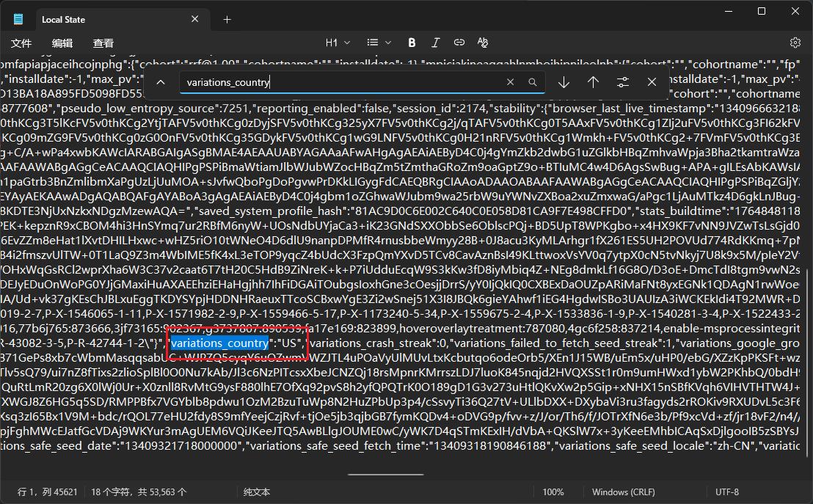Viewport: 813px width, 504px height.
Task: Insert a link using the toolbar
Action: click(x=459, y=43)
